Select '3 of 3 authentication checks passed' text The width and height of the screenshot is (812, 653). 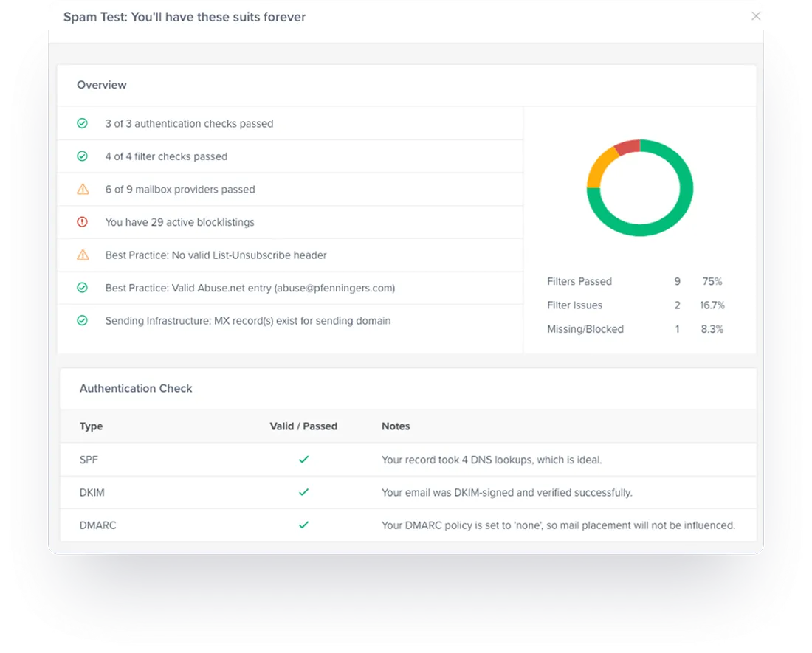click(x=189, y=124)
